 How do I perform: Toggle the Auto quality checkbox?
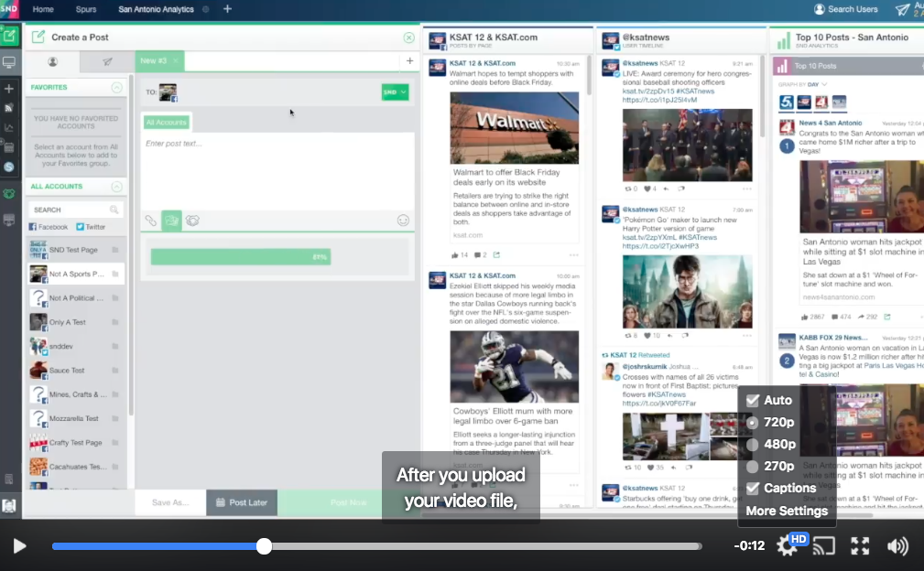point(753,400)
